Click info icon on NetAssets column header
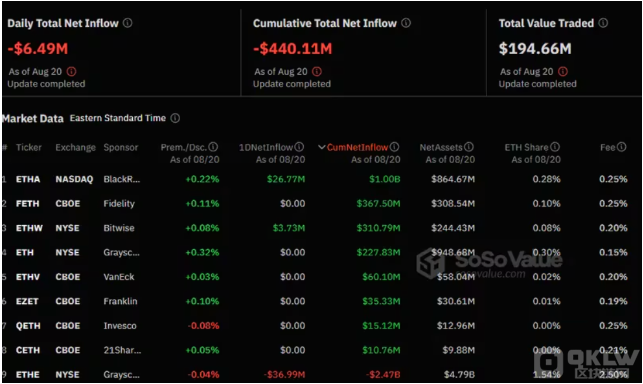This screenshot has width=643, height=384. click(x=469, y=147)
